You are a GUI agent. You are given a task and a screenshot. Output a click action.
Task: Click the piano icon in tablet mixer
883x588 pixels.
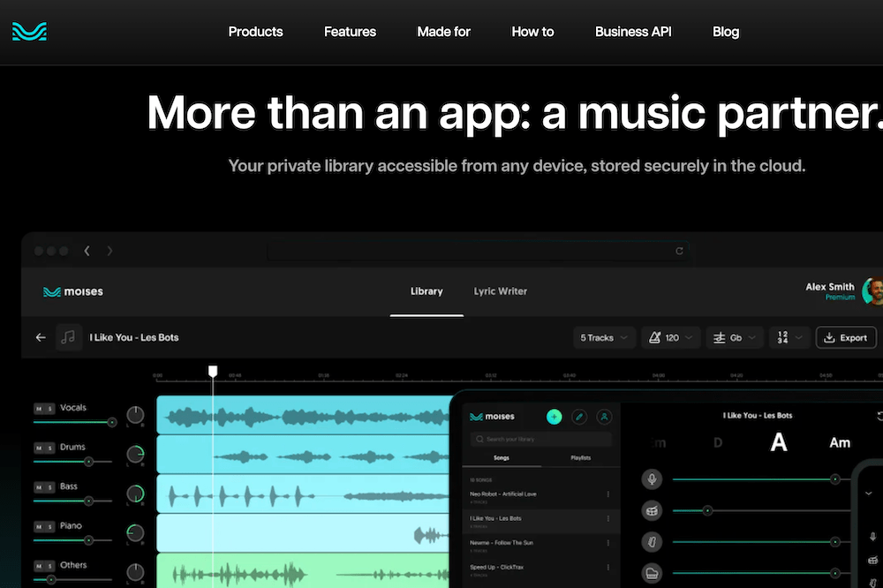tap(652, 573)
